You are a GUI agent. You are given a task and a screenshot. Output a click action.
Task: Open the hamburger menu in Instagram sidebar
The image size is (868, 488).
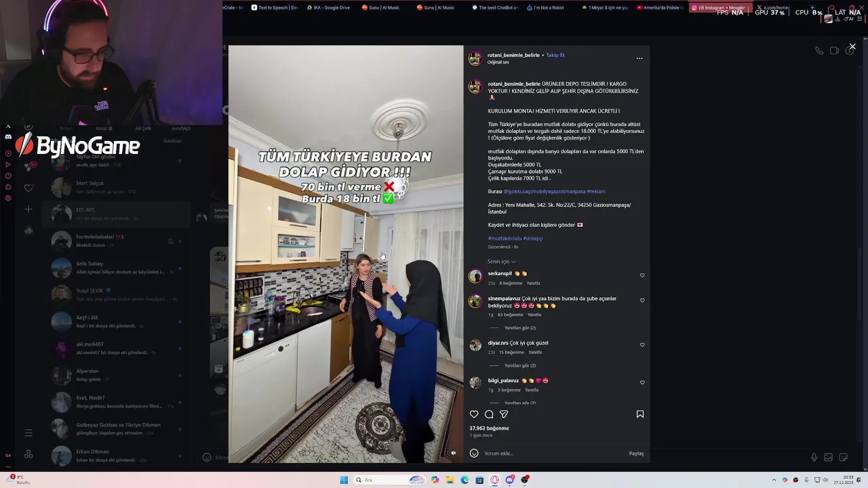[28, 432]
